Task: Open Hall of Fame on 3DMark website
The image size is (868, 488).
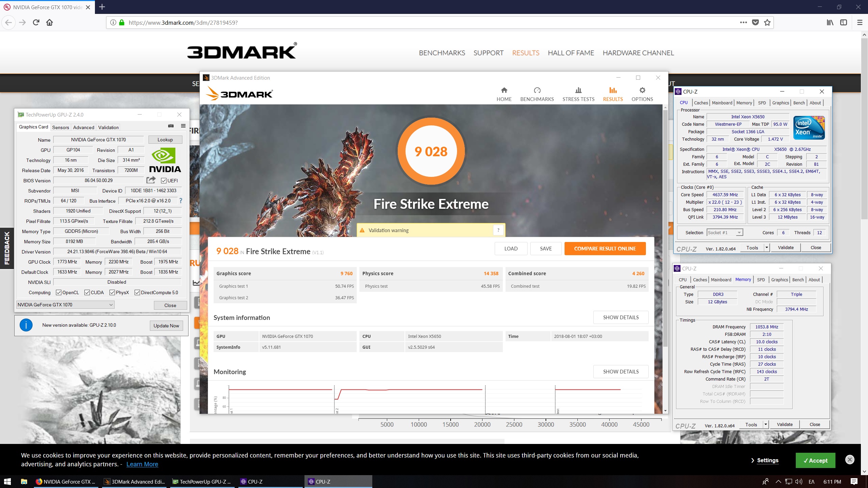Action: click(x=571, y=53)
